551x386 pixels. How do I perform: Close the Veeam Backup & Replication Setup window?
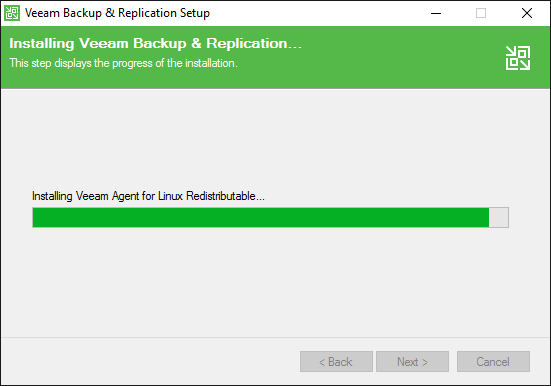tap(526, 13)
